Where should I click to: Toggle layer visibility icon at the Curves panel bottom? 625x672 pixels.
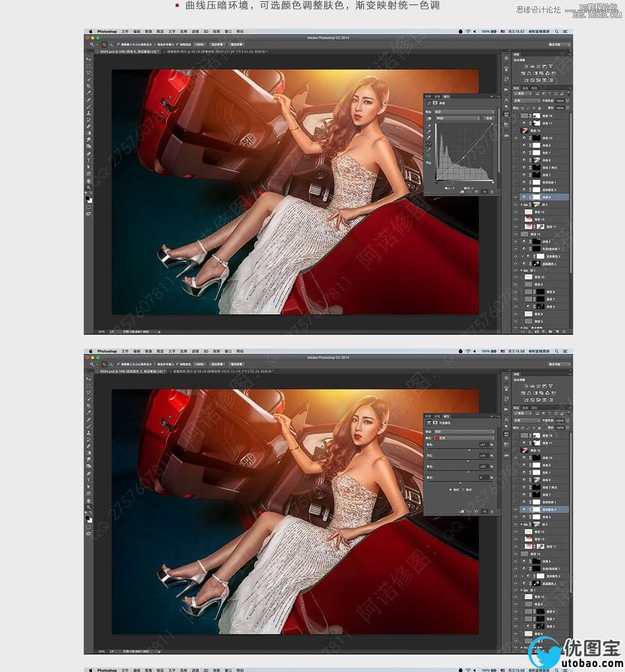[485, 192]
